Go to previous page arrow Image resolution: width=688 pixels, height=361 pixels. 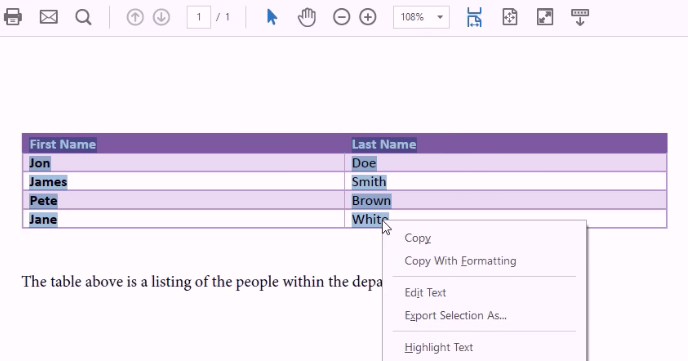click(135, 17)
